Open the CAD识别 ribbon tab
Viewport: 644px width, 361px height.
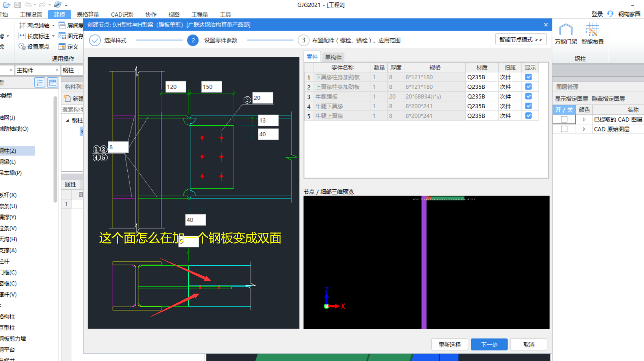pos(122,14)
